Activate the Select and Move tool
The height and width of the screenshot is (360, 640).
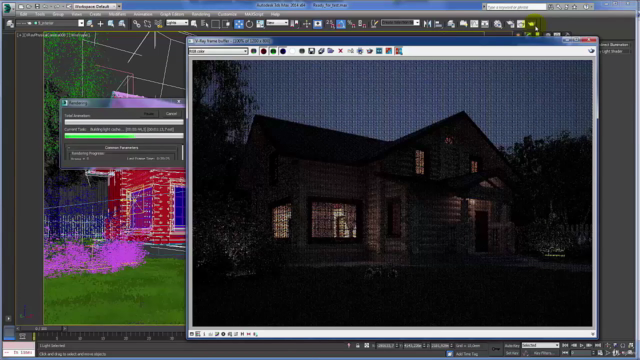239,24
